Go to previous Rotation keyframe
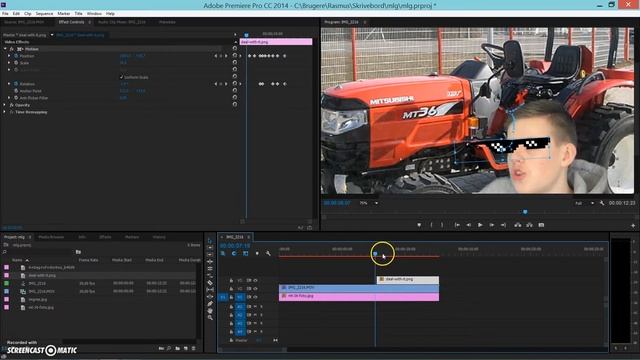This screenshot has height=360, width=640. [216, 83]
